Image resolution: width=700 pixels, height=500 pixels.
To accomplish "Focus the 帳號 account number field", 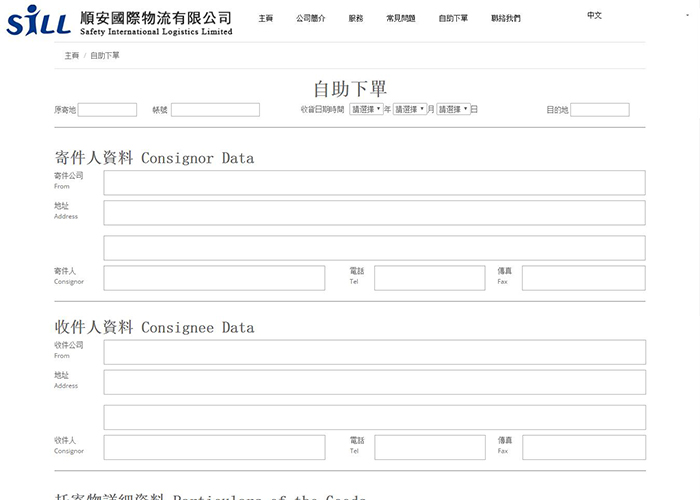I will point(215,110).
